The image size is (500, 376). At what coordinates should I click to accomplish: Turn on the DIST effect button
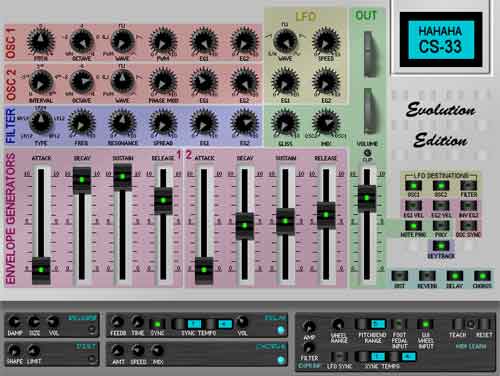tap(399, 276)
